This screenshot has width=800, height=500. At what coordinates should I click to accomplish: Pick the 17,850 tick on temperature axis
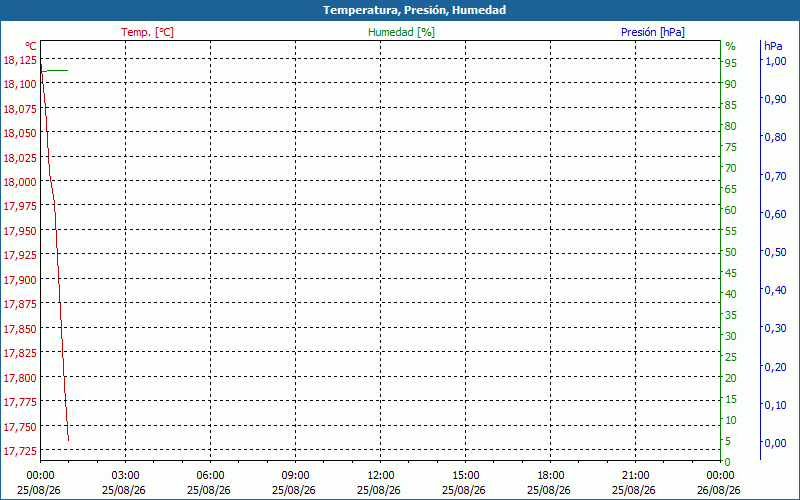(x=20, y=329)
